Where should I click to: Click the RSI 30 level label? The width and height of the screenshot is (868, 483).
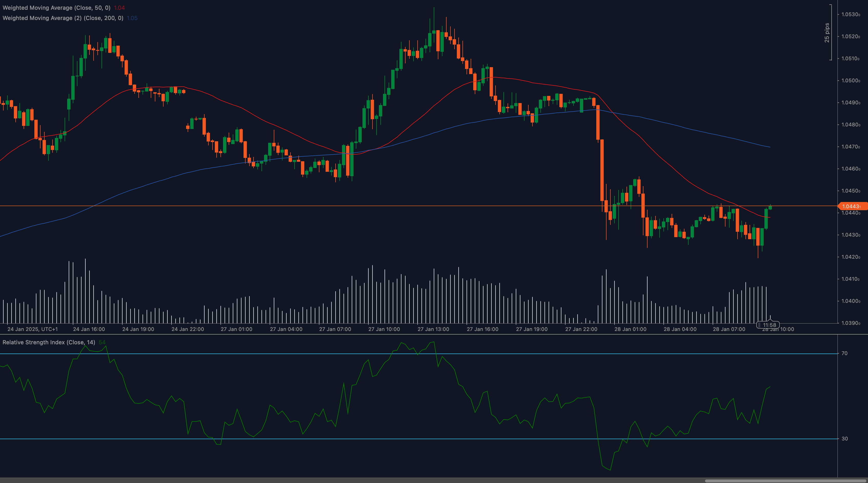[844, 438]
